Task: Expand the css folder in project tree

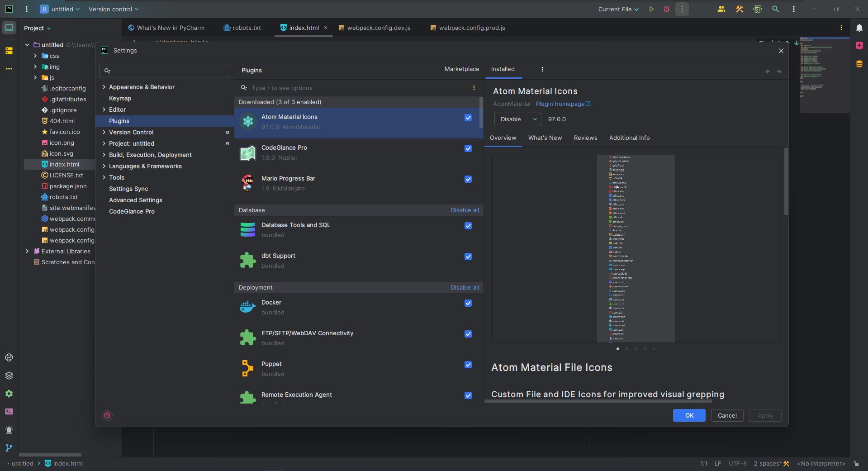Action: [35, 56]
